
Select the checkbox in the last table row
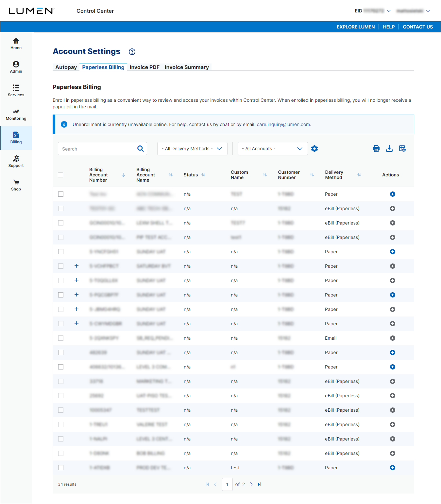point(61,468)
